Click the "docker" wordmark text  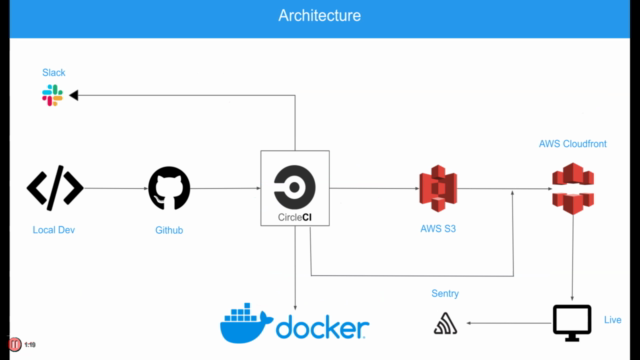tap(322, 327)
